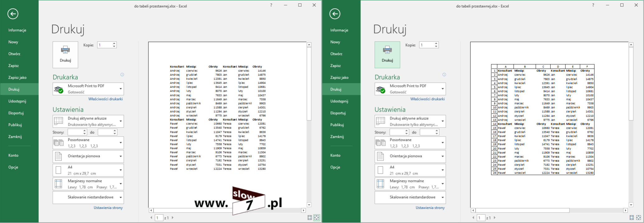Click current page number box in right window
Screen dimensions: 644x223
(481, 218)
